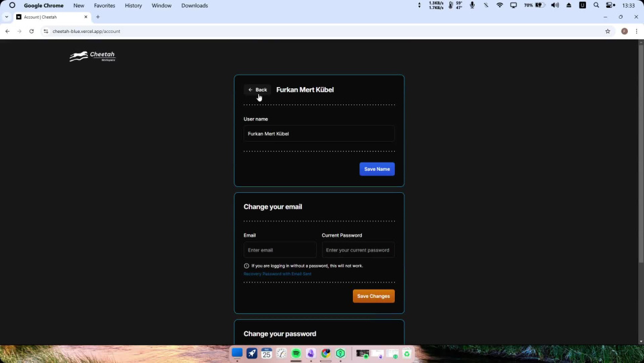The width and height of the screenshot is (644, 363).
Task: Click the scrollbar down arrow
Action: click(641, 342)
